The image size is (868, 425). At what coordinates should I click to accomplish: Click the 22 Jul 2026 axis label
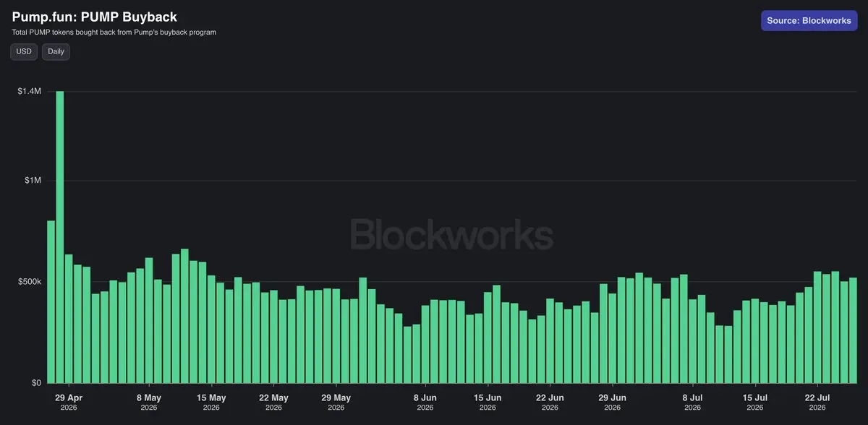(x=817, y=402)
